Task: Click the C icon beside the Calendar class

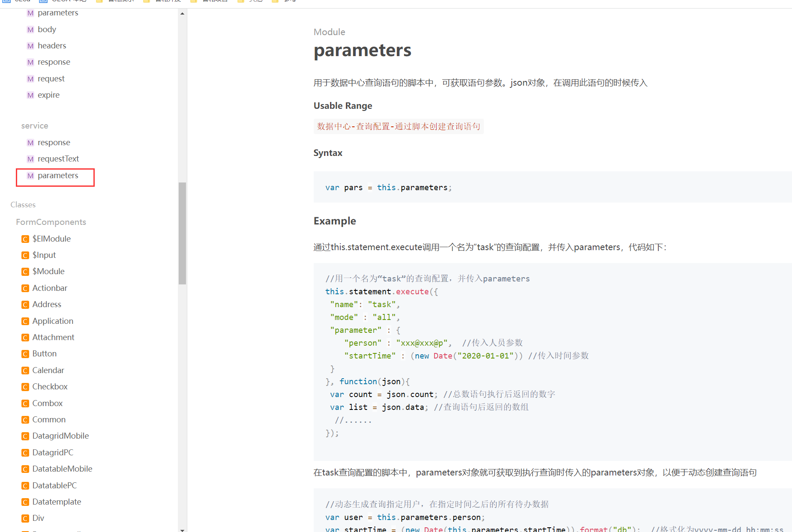Action: coord(25,370)
